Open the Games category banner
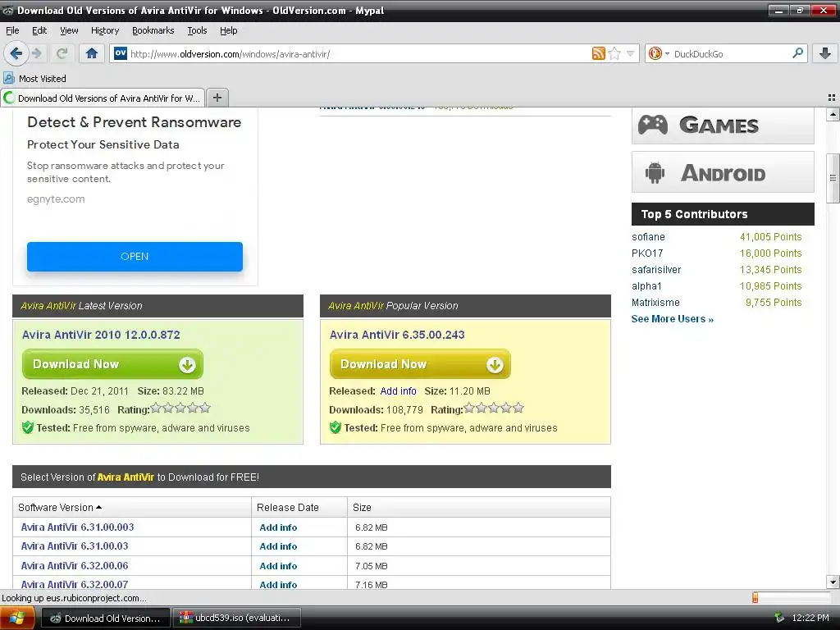840x630 pixels. [x=723, y=126]
